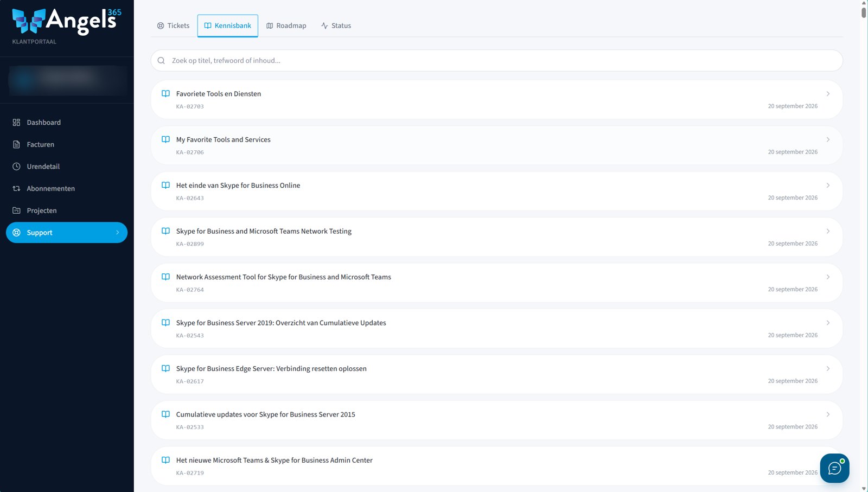The image size is (868, 492).
Task: Open chevron on Cumulatieve updates Server 2015 row
Action: click(x=828, y=414)
